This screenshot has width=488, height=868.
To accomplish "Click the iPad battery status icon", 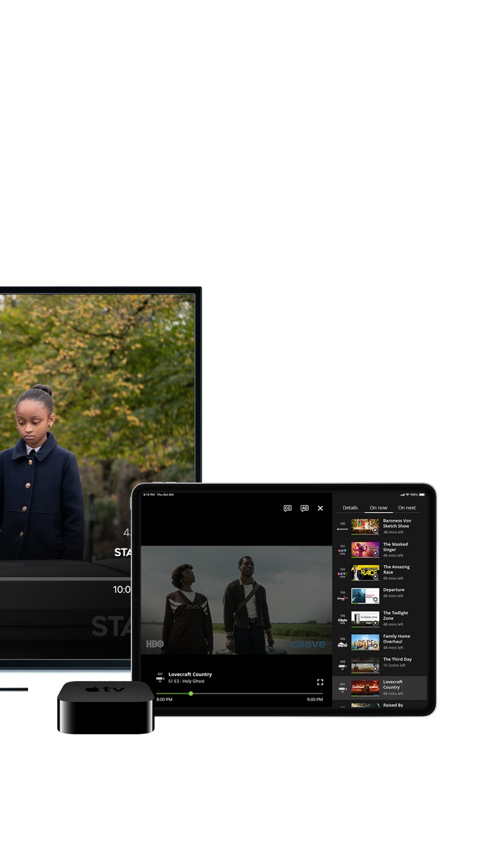I will pyautogui.click(x=422, y=494).
